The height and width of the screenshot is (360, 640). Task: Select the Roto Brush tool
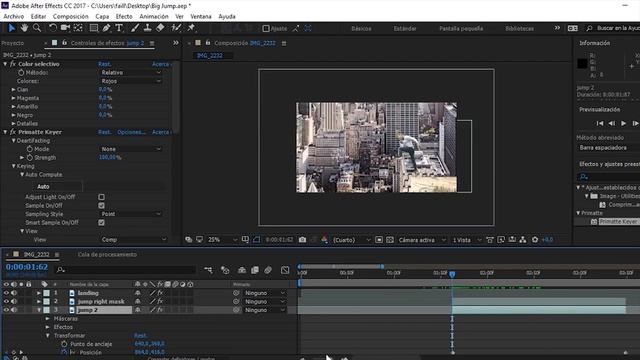click(x=176, y=28)
